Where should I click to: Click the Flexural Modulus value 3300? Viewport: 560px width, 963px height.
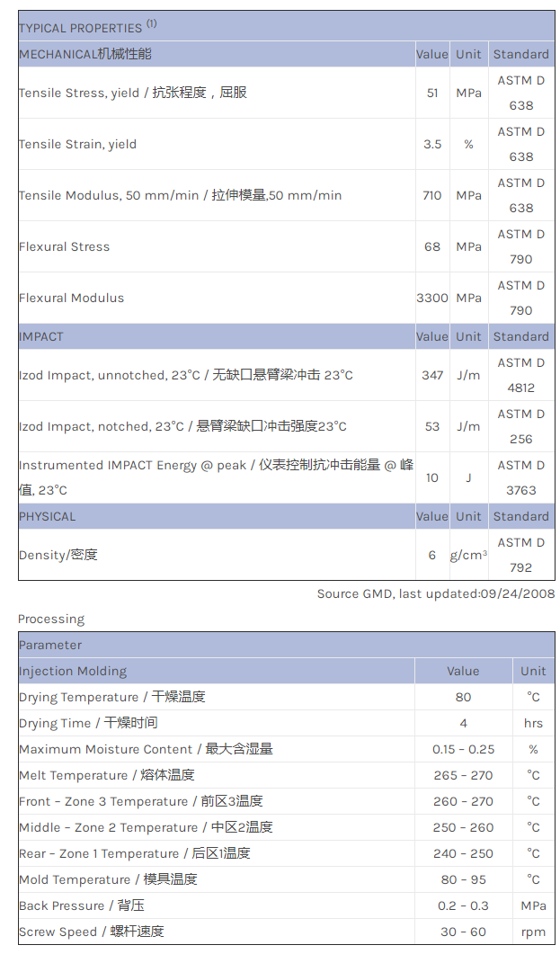[432, 298]
